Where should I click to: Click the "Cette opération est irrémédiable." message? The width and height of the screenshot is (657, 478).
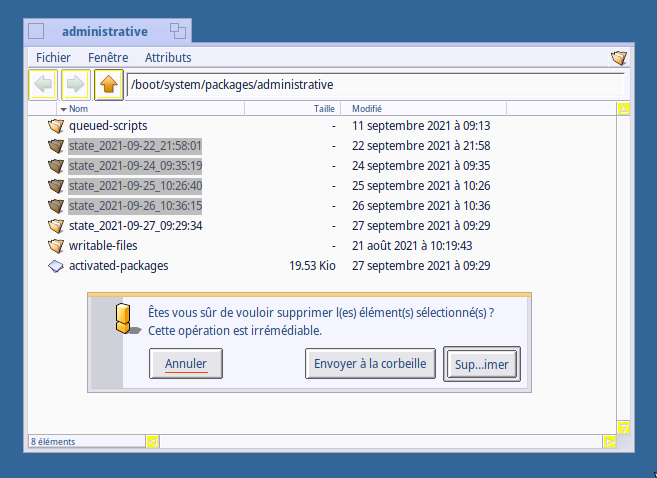coord(235,331)
